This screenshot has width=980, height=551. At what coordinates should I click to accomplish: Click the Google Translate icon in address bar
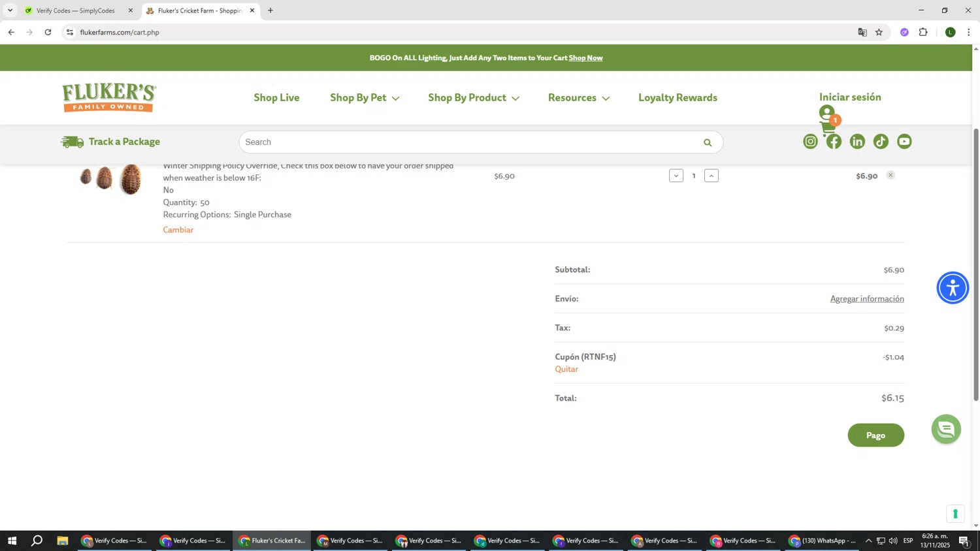coord(862,32)
